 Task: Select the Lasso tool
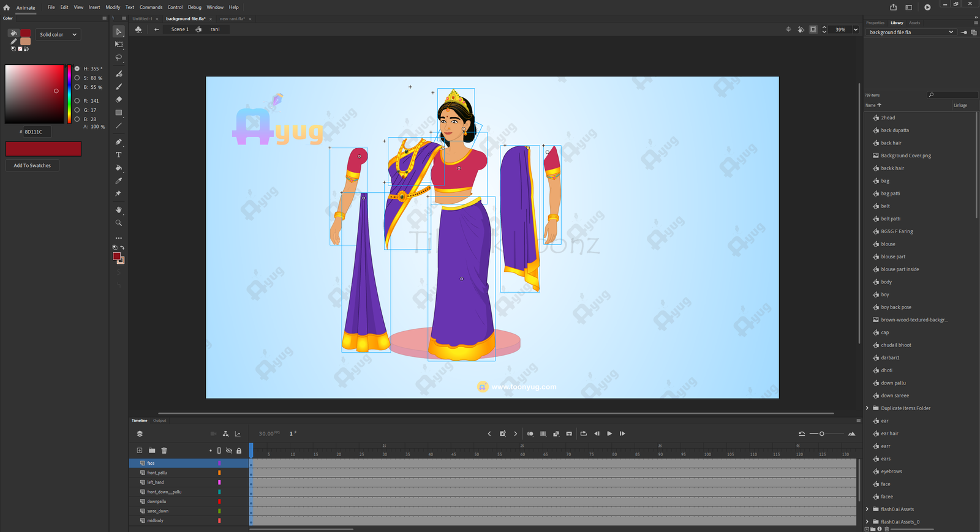click(x=119, y=58)
